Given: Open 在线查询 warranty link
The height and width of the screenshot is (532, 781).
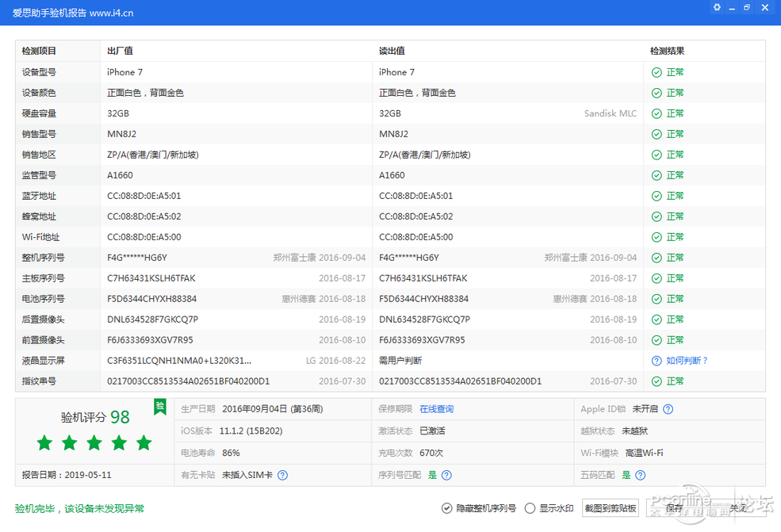Looking at the screenshot, I should pyautogui.click(x=436, y=409).
